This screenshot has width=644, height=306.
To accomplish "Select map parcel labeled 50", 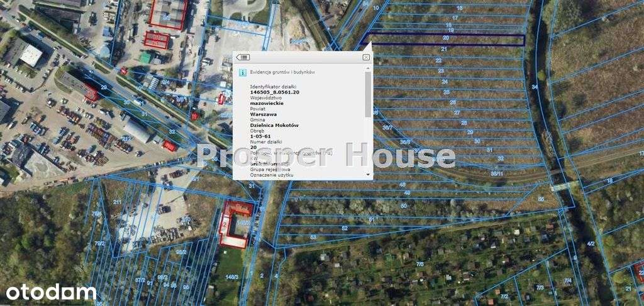I will pyautogui.click(x=404, y=206).
